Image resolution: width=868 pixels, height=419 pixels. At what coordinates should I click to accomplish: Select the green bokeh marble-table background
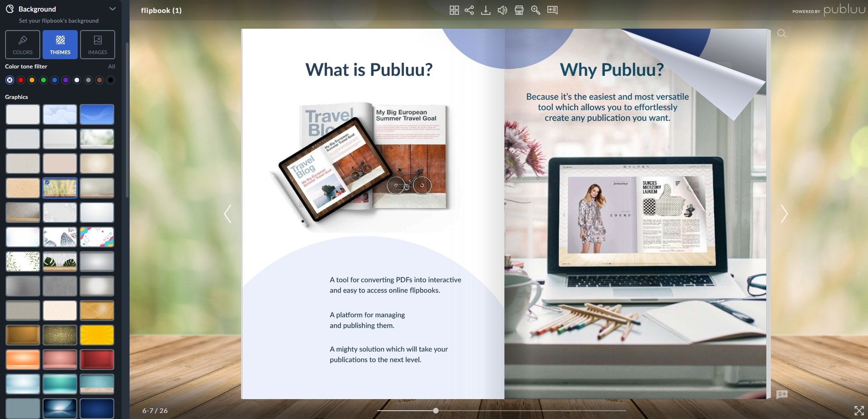97,139
